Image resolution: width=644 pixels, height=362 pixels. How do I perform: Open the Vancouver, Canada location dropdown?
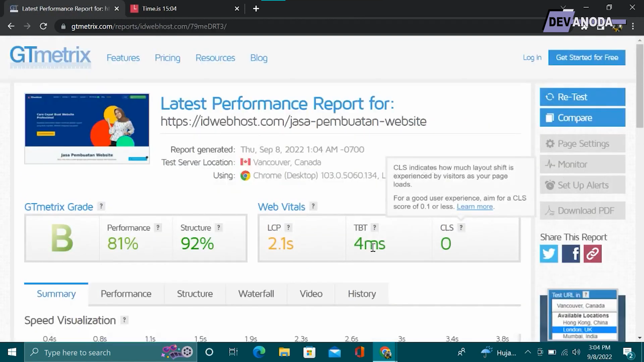coord(584,306)
